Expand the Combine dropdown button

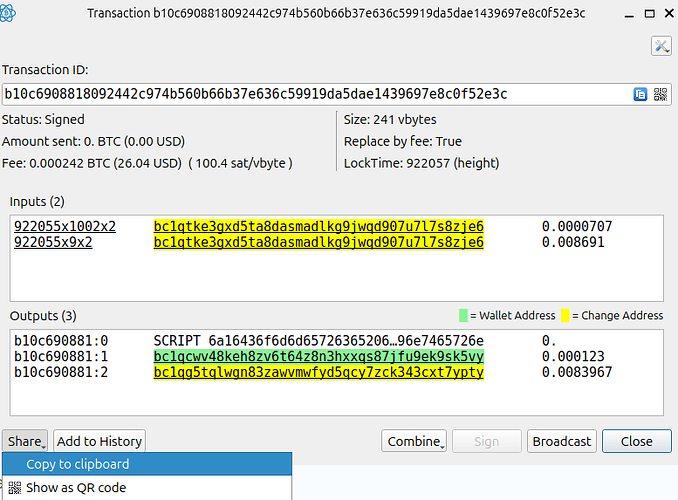point(414,441)
